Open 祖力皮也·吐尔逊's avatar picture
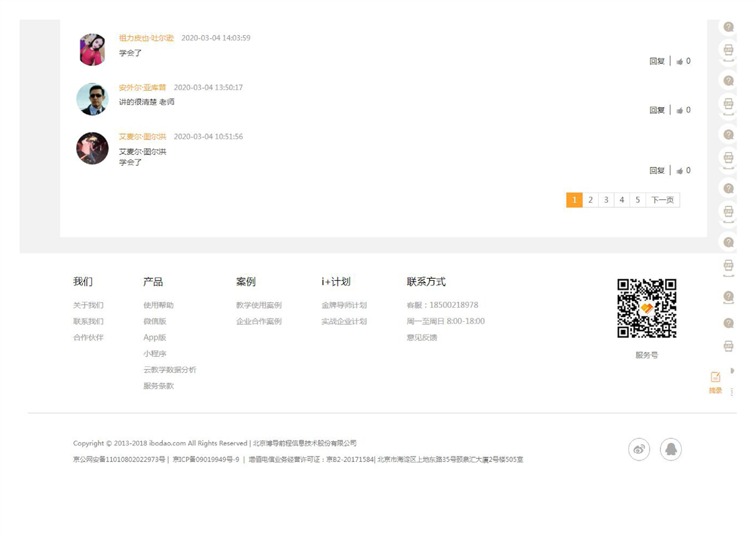This screenshot has width=756, height=534. click(x=92, y=50)
